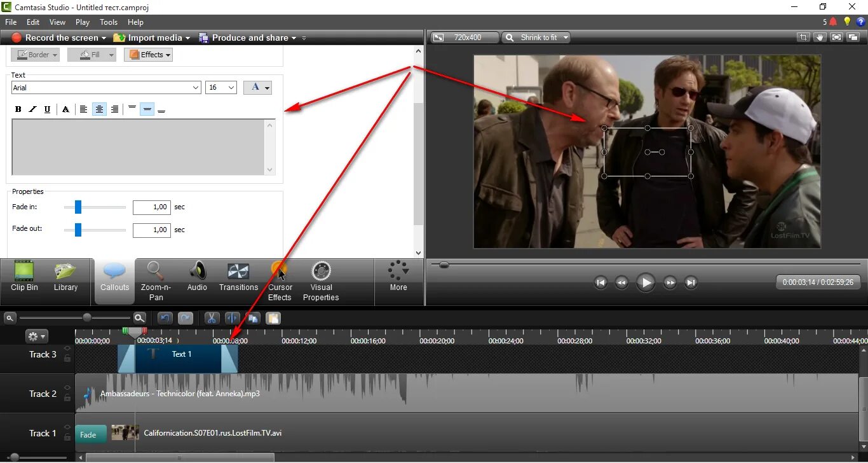Open the Visual Properties tab
The width and height of the screenshot is (868, 463).
pos(321,280)
